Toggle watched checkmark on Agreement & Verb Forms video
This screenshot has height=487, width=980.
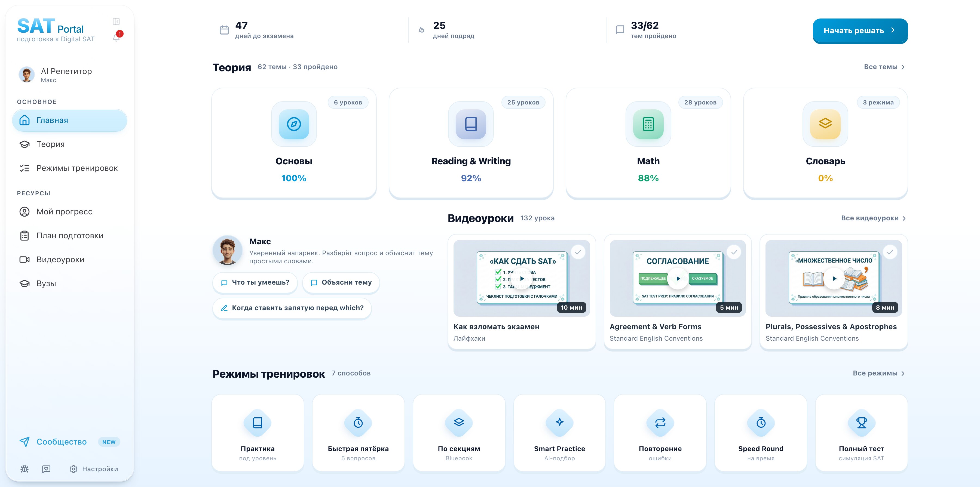coord(734,252)
